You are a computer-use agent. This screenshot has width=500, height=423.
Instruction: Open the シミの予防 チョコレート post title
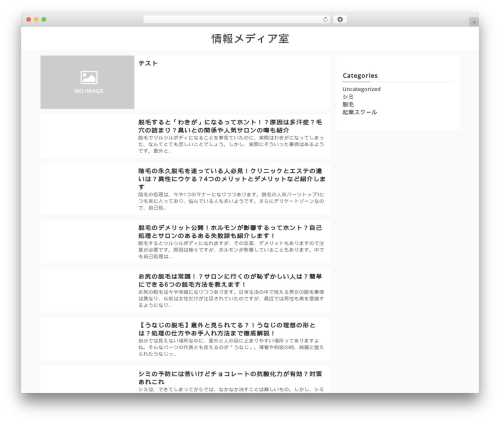coord(230,378)
